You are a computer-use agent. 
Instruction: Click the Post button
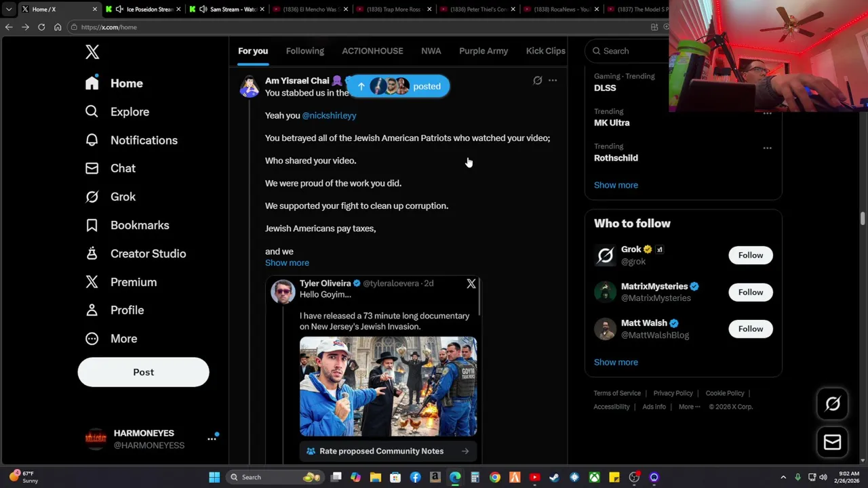coord(144,372)
